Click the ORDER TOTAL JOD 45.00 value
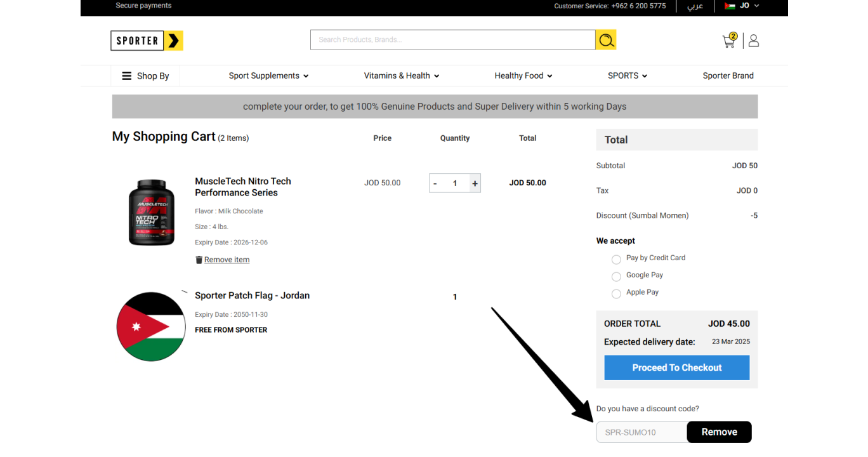The height and width of the screenshot is (457, 868). coord(729,324)
